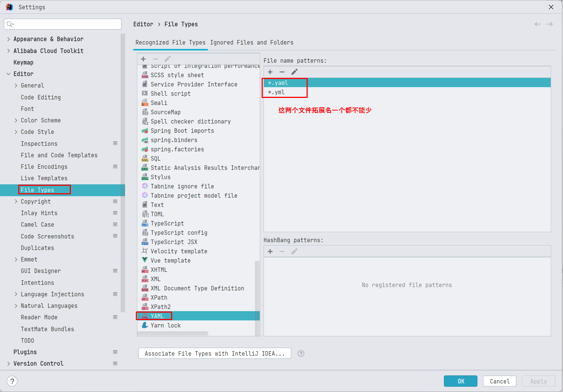Screen dimensions: 563x392
Task: Open the Inlay Hints page
Action: [x=39, y=213]
